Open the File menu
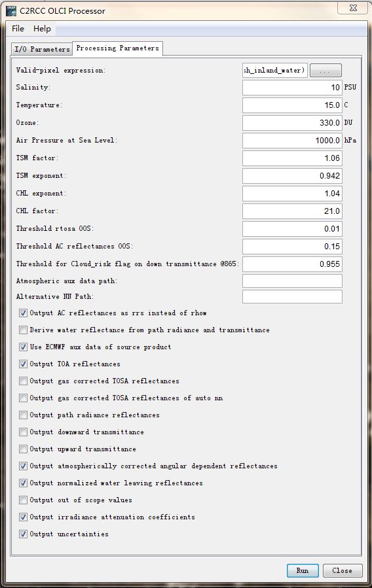Image resolution: width=372 pixels, height=588 pixels. [x=18, y=29]
